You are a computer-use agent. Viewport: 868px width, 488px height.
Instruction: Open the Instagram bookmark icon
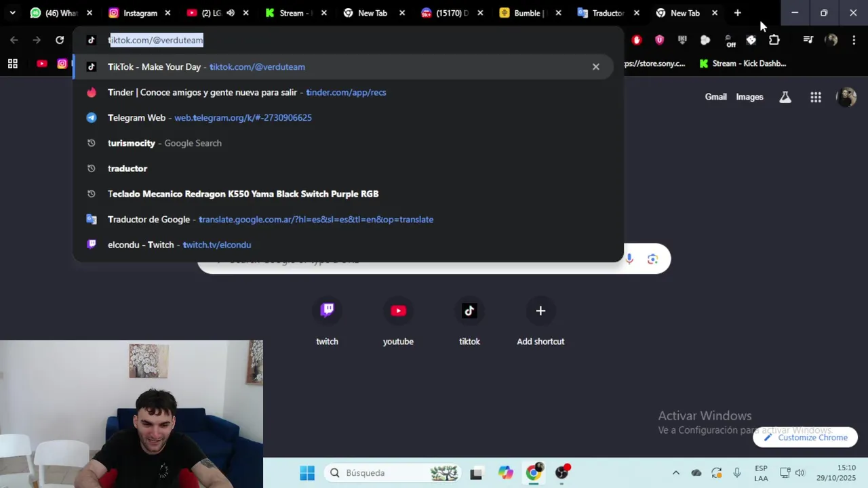point(62,64)
